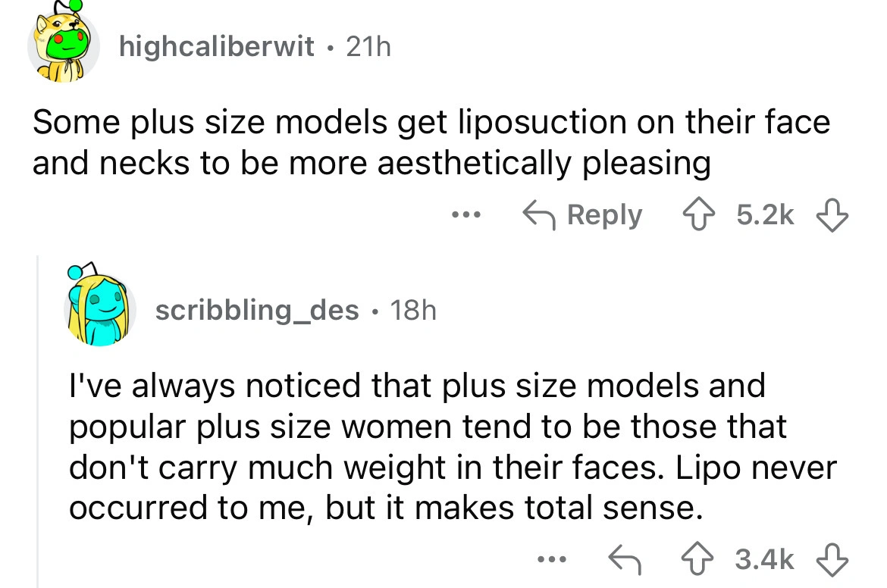Click the reply arrow icon beside the Reply label
Screen dimensions: 887x588
click(539, 215)
